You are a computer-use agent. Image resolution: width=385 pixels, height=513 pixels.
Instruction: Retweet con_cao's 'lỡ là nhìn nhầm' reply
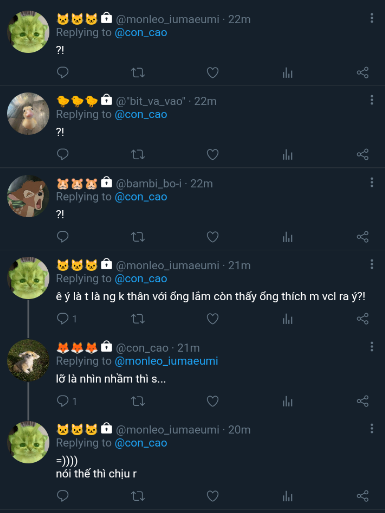138,401
